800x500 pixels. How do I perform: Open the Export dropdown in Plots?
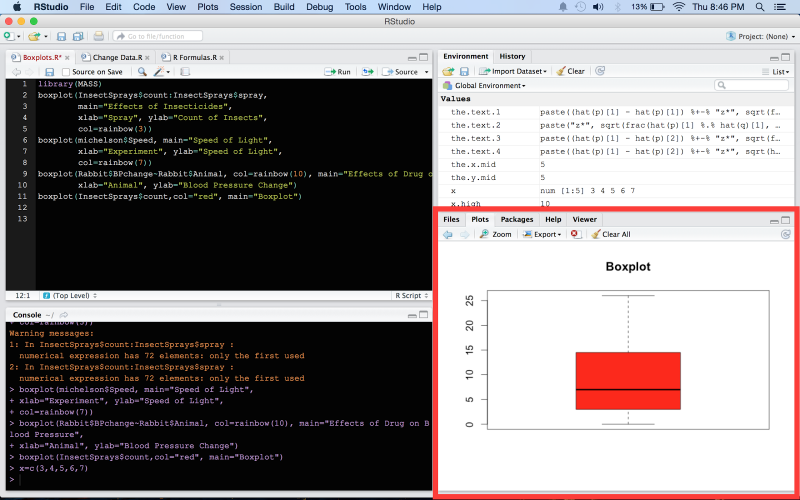pos(548,234)
